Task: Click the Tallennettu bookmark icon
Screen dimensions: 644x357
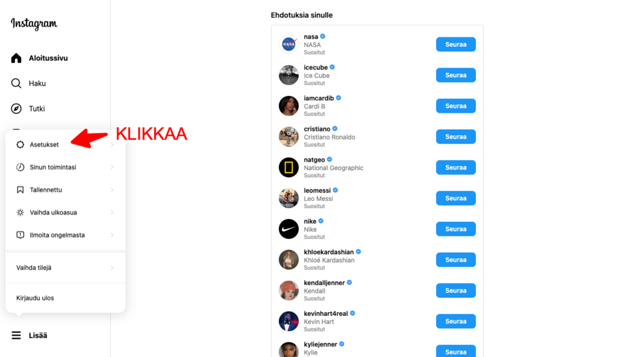Action: click(20, 190)
